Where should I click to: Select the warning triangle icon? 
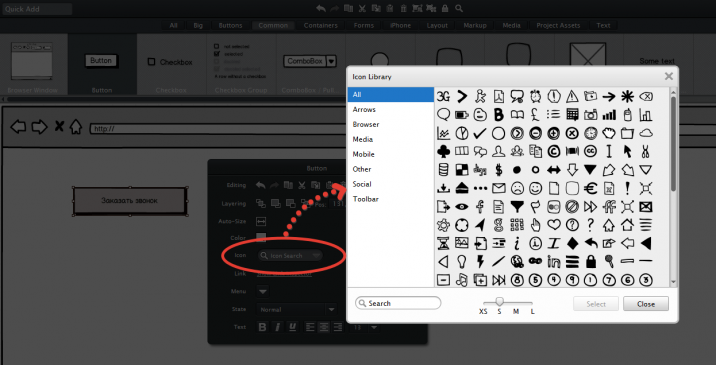[572, 96]
